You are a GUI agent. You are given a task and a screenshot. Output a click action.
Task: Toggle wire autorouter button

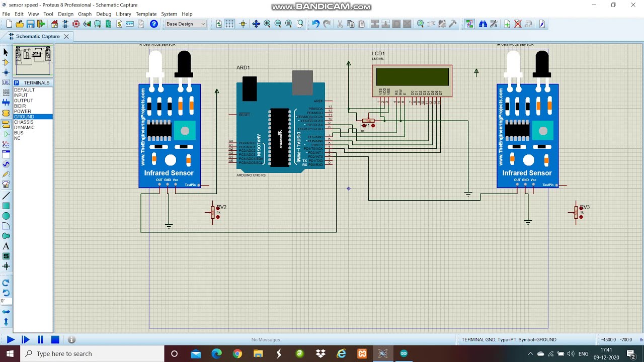pyautogui.click(x=469, y=24)
